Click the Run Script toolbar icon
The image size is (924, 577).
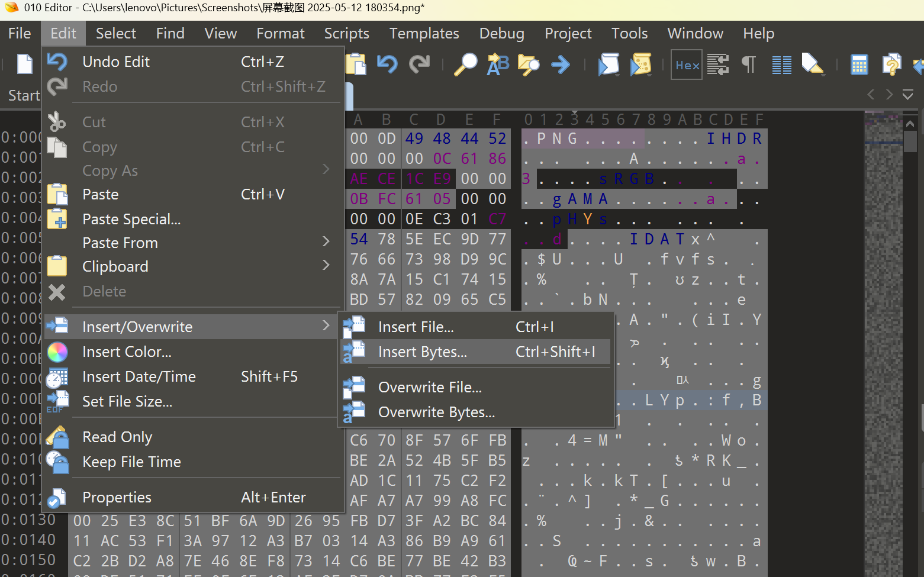[609, 64]
